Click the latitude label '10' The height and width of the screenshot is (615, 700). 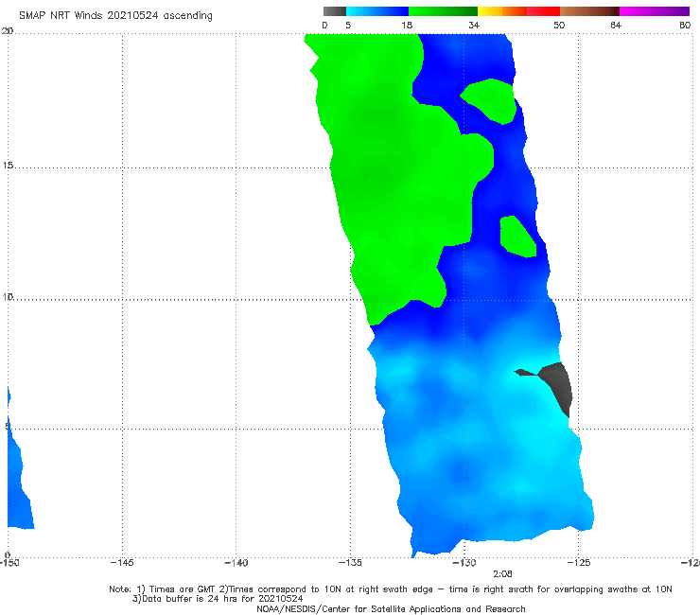pos(8,296)
